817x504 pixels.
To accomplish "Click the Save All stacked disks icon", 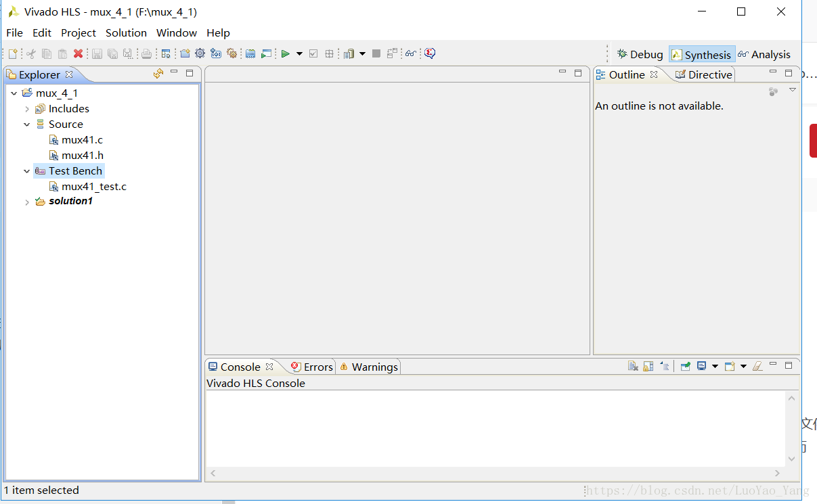I will (112, 53).
